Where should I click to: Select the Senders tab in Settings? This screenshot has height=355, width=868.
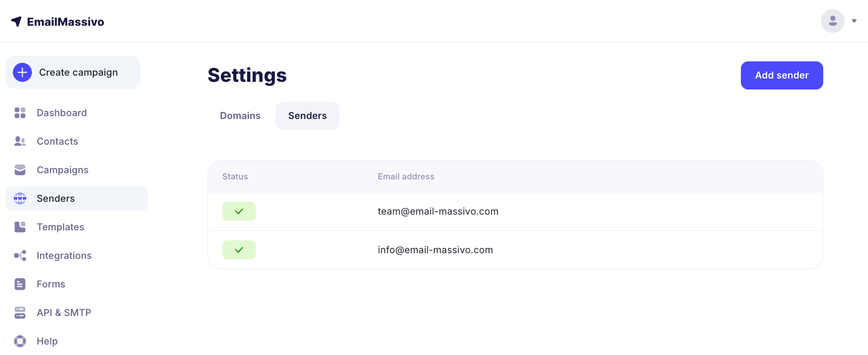(308, 116)
